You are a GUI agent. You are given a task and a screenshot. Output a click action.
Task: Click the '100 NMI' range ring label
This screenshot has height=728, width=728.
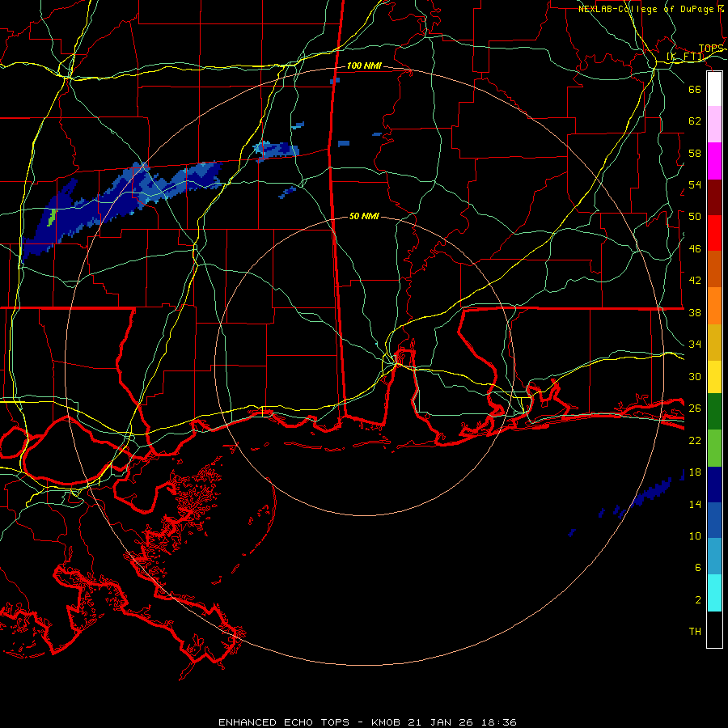click(364, 66)
